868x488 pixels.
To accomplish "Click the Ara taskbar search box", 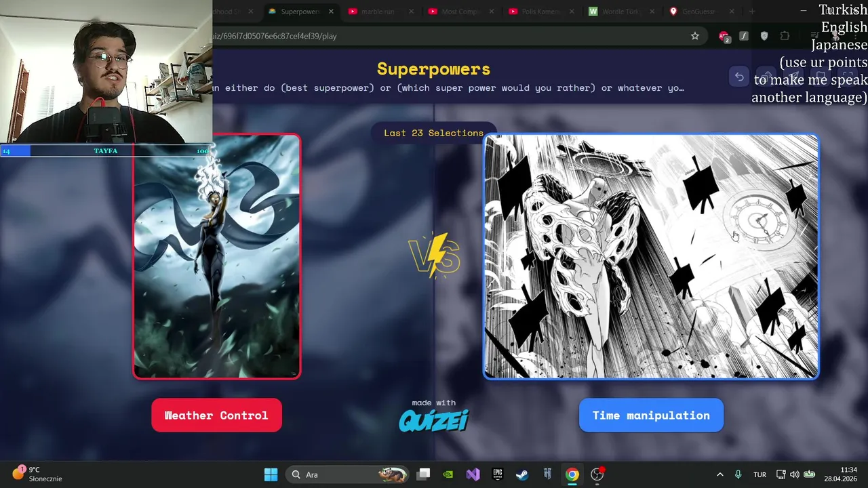I will 348,474.
